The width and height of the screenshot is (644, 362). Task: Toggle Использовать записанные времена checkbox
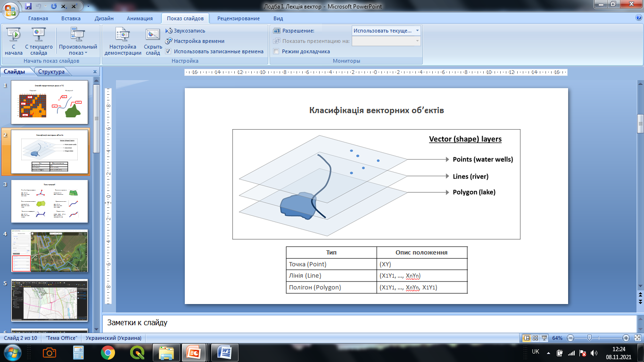[x=168, y=51]
